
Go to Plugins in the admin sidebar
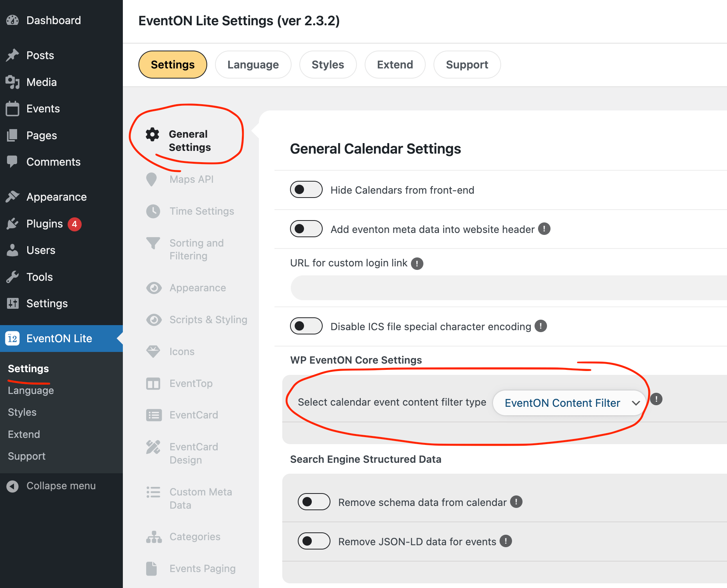coord(45,224)
